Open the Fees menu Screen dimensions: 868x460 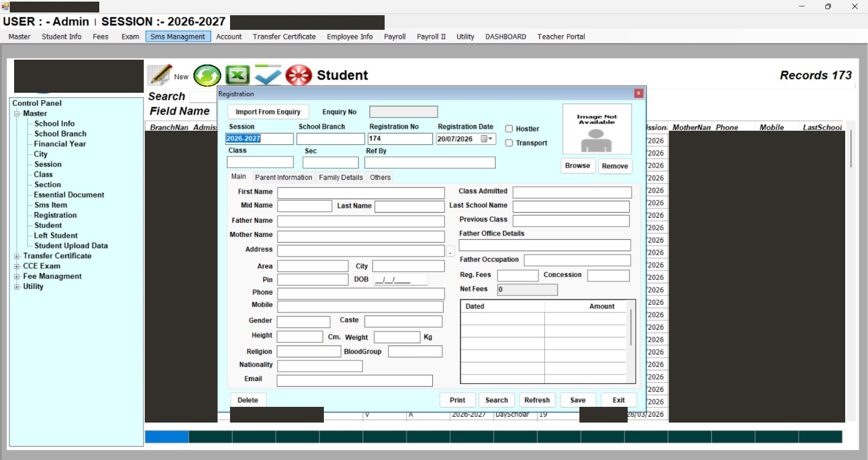100,36
